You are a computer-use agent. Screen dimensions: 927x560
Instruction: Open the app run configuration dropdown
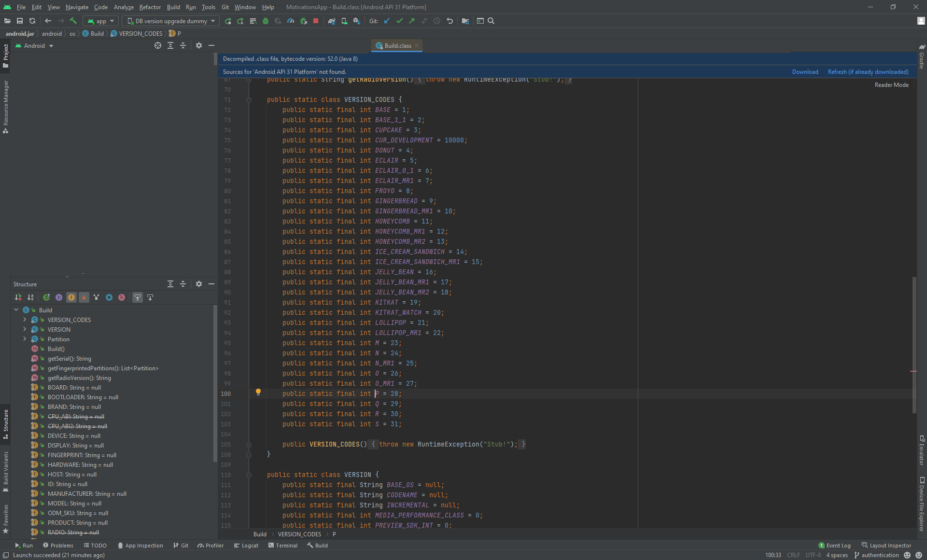tap(101, 21)
